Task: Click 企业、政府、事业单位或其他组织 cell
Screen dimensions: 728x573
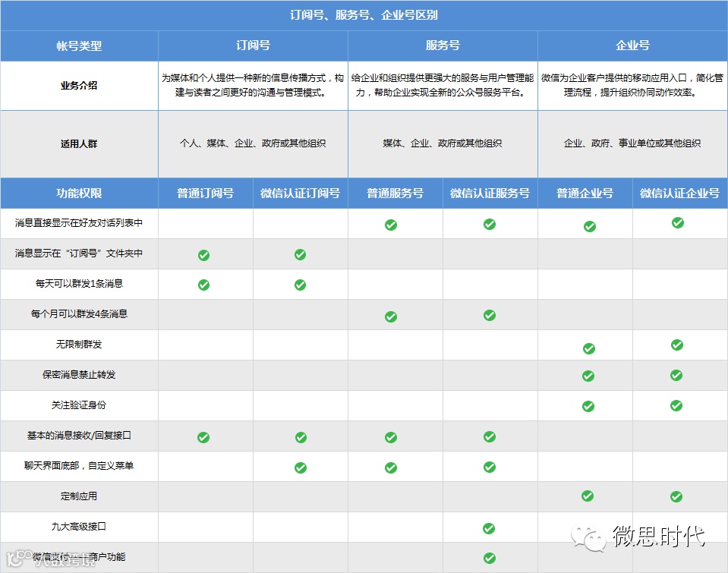Action: 632,143
